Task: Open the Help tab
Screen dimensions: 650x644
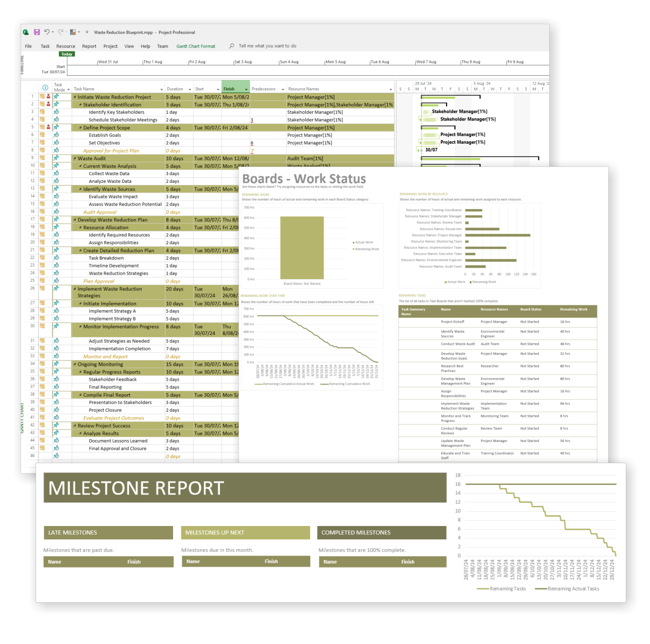Action: point(146,46)
